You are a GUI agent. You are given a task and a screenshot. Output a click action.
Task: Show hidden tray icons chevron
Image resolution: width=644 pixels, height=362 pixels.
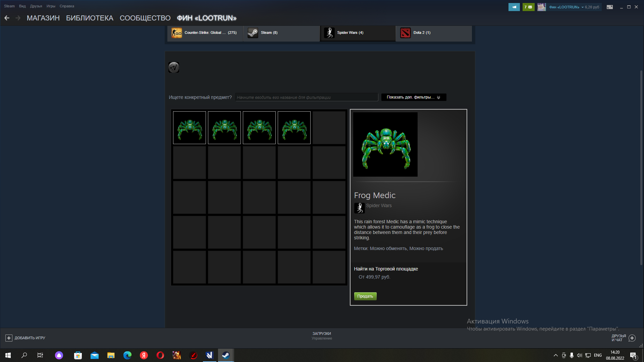pyautogui.click(x=556, y=355)
